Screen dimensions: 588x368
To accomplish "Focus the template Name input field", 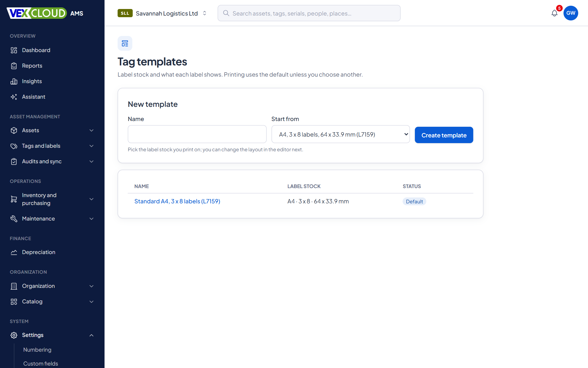I will pos(197,134).
